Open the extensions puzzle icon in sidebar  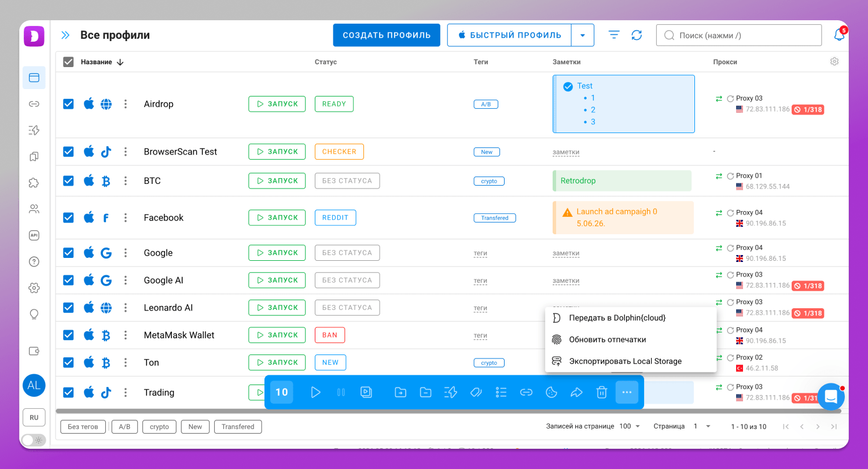click(34, 183)
